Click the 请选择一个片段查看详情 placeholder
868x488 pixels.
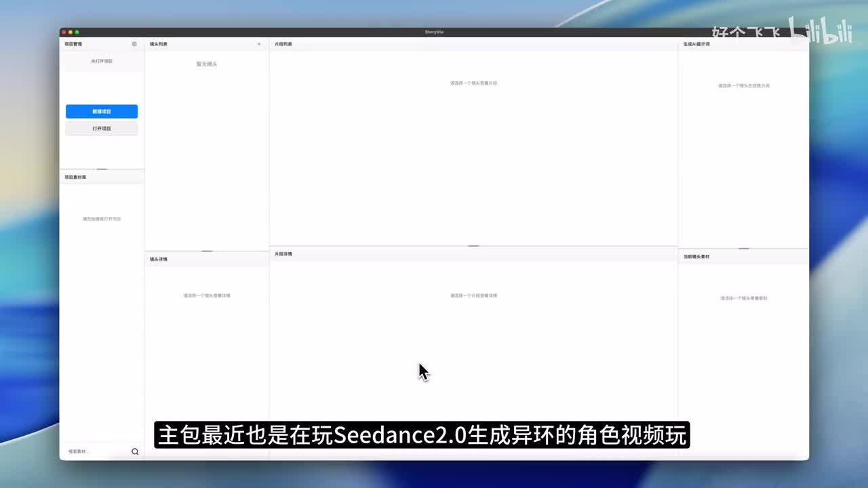474,296
